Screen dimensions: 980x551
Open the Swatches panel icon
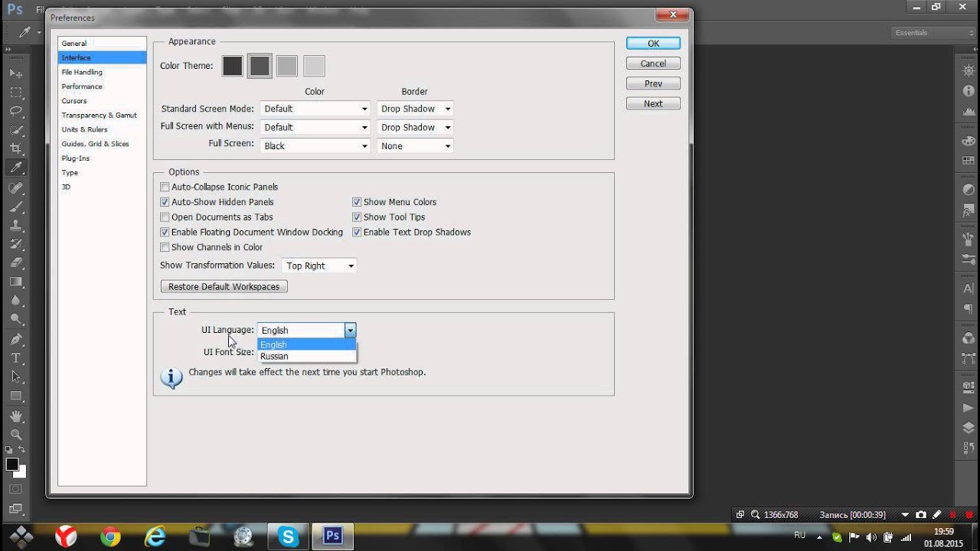coord(968,161)
